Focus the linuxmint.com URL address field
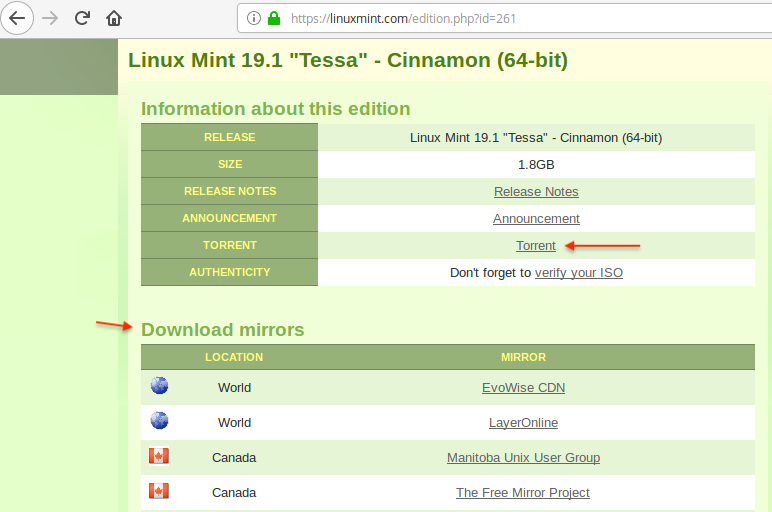 pyautogui.click(x=507, y=18)
